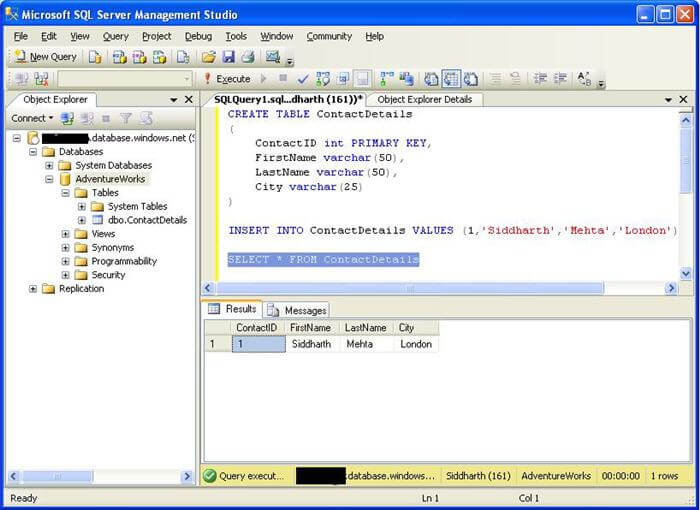Click Specify Values for Template Parameters icon
700x510 pixels.
pyautogui.click(x=584, y=79)
